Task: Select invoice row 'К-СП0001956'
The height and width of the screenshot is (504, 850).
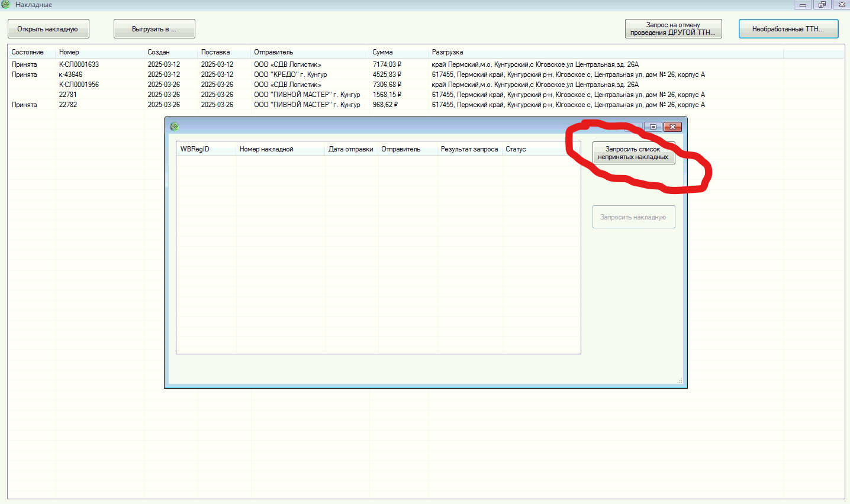Action: pyautogui.click(x=426, y=85)
